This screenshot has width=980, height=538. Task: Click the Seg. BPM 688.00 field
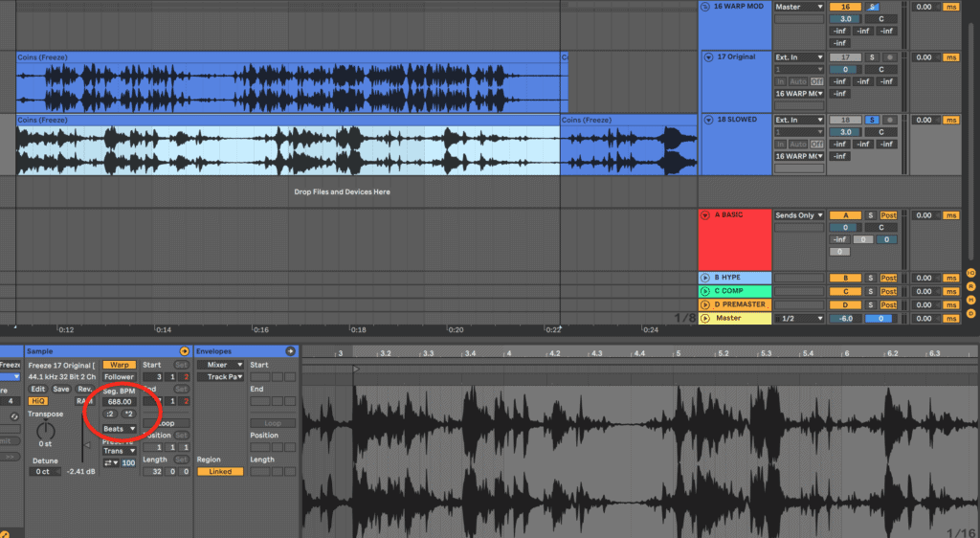[x=120, y=402]
